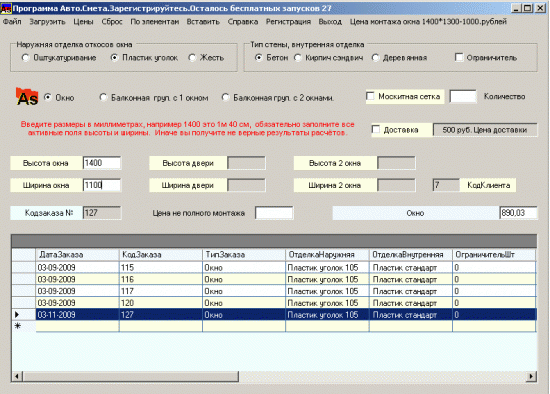
Task: Open the Загрузить menu
Action: [47, 22]
